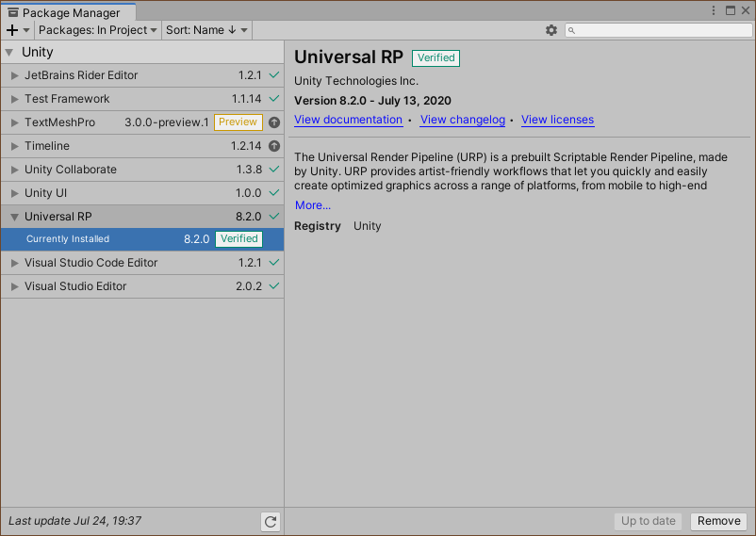
Task: Click the Visual Studio Editor installed checkmark
Action: 274,286
